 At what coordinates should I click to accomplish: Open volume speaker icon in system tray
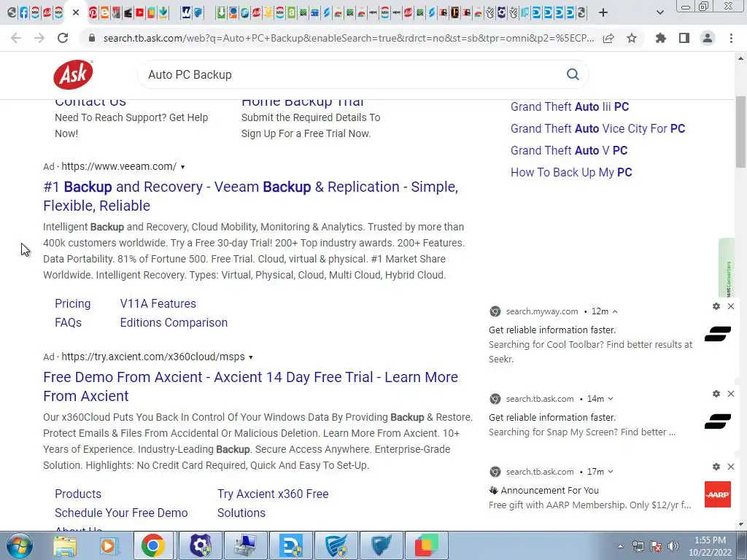tap(673, 546)
